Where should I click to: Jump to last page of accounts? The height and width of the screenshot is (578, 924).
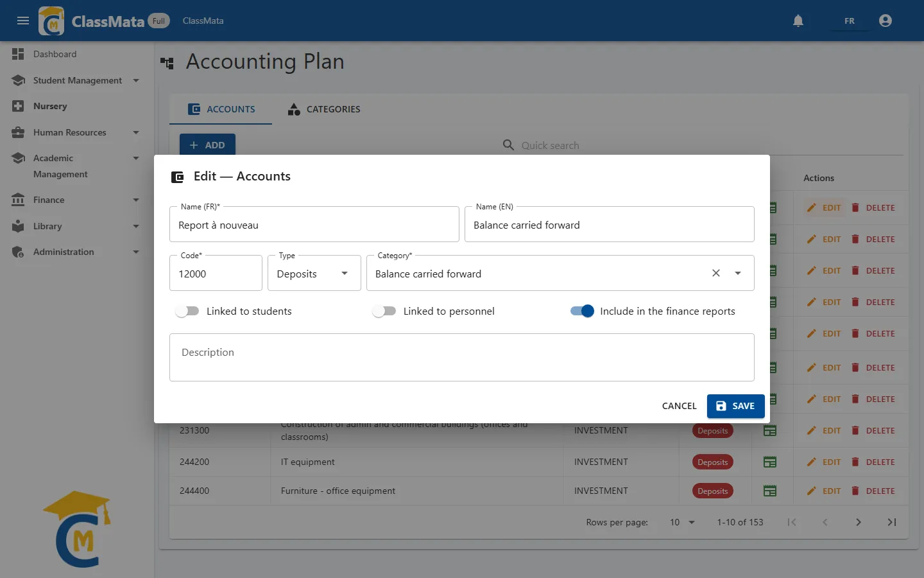coord(892,522)
